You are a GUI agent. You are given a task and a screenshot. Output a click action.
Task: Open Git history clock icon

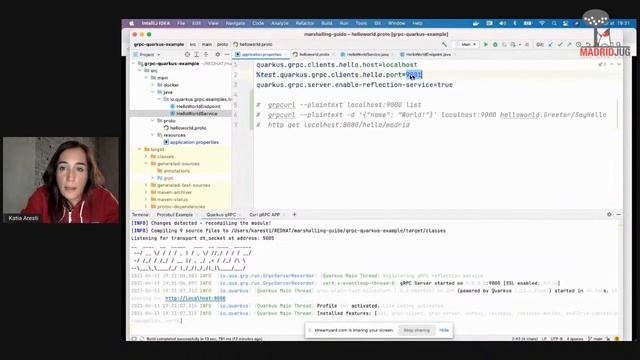click(x=578, y=44)
